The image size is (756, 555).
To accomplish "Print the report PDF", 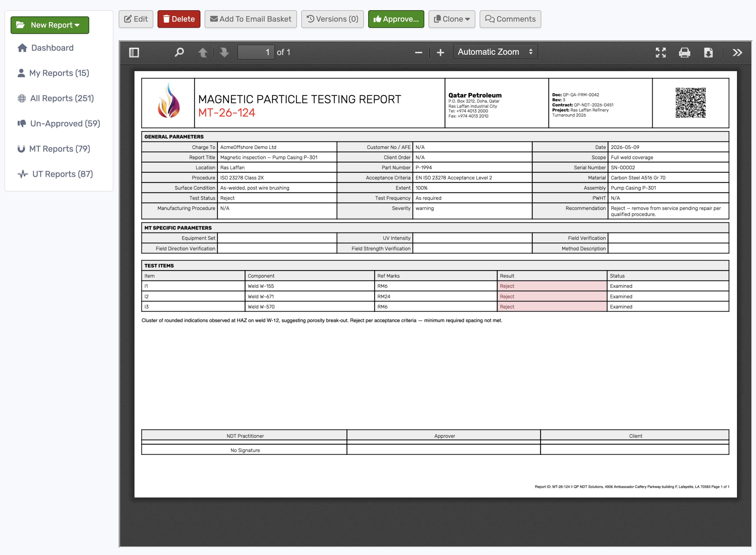I will click(684, 52).
